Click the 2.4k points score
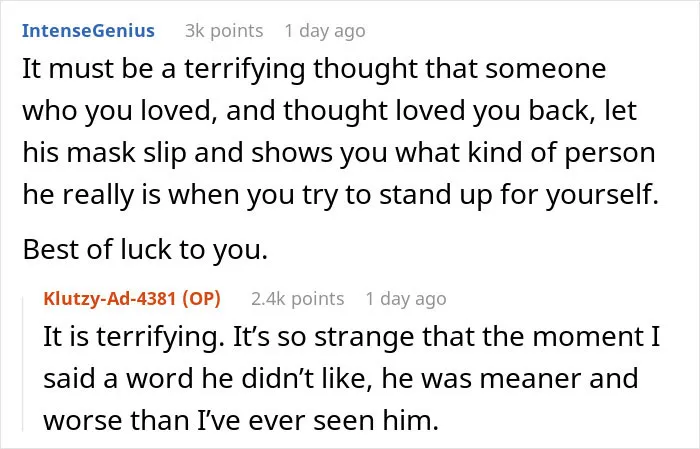This screenshot has height=449, width=700. (x=297, y=299)
